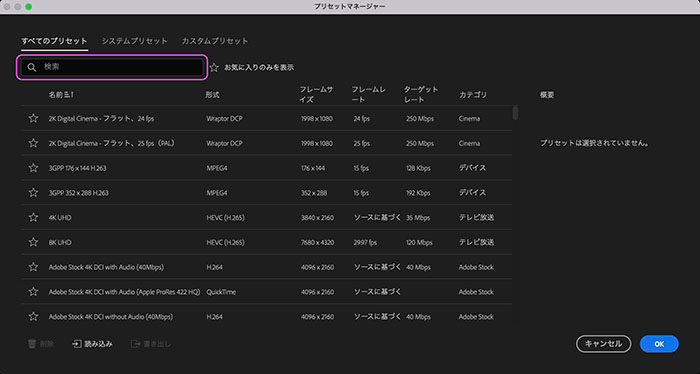Image resolution: width=700 pixels, height=374 pixels.
Task: Toggle the お気に入りのみを表示 star filter
Action: (x=214, y=67)
